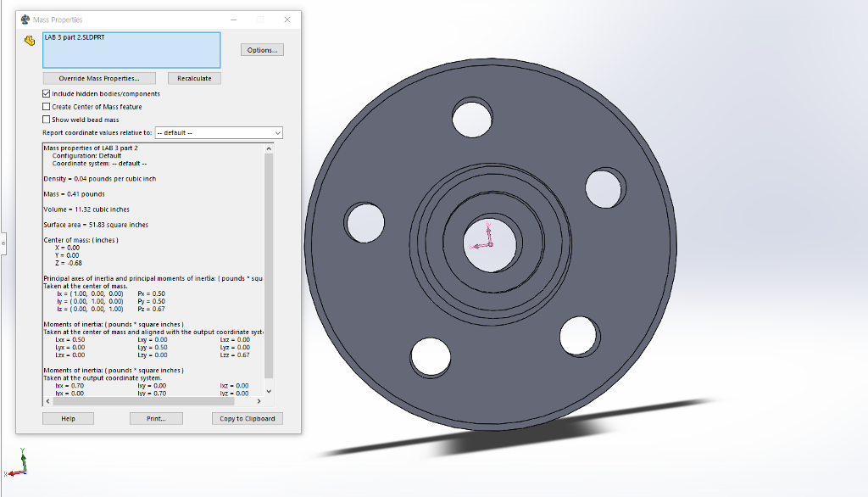Click the center of mass triad on the flange
Viewport: 868px width, 497px height.
point(490,244)
